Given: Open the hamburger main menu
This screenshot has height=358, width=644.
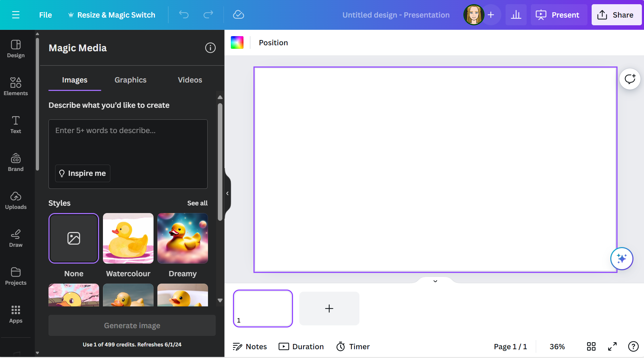Looking at the screenshot, I should (x=15, y=15).
